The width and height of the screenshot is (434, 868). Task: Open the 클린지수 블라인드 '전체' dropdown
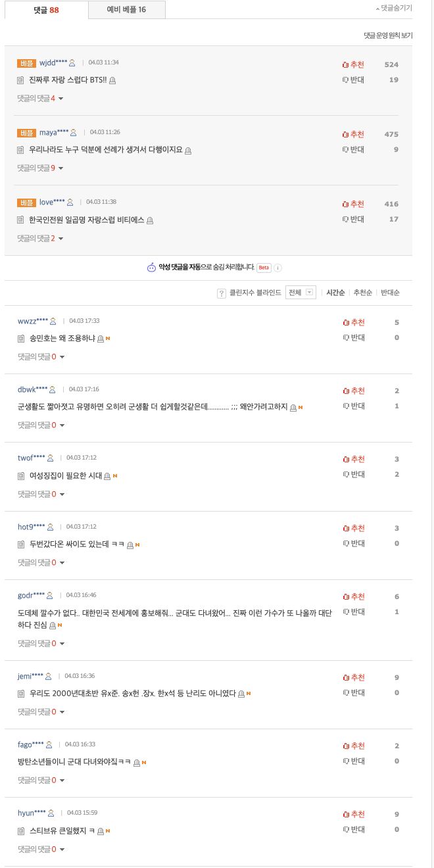pos(302,293)
